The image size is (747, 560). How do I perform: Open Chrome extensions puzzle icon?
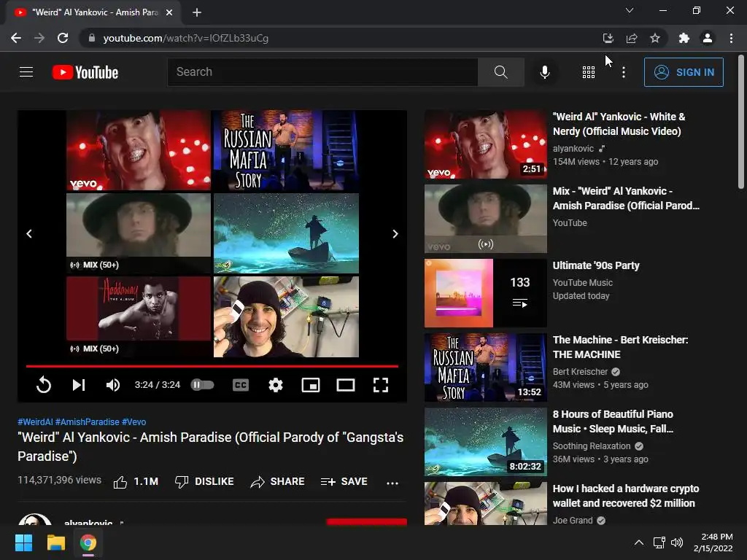(x=684, y=38)
